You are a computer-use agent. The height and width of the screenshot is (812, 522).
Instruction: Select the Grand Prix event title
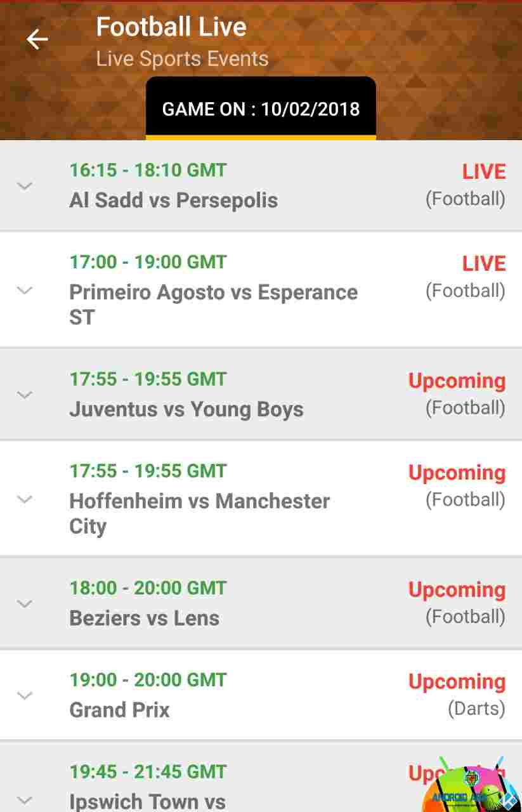pyautogui.click(x=119, y=710)
